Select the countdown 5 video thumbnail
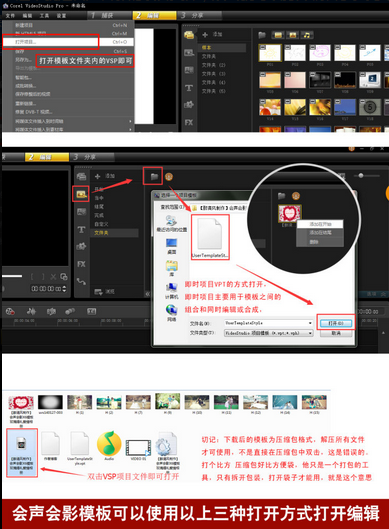389x529 pixels. point(370,107)
